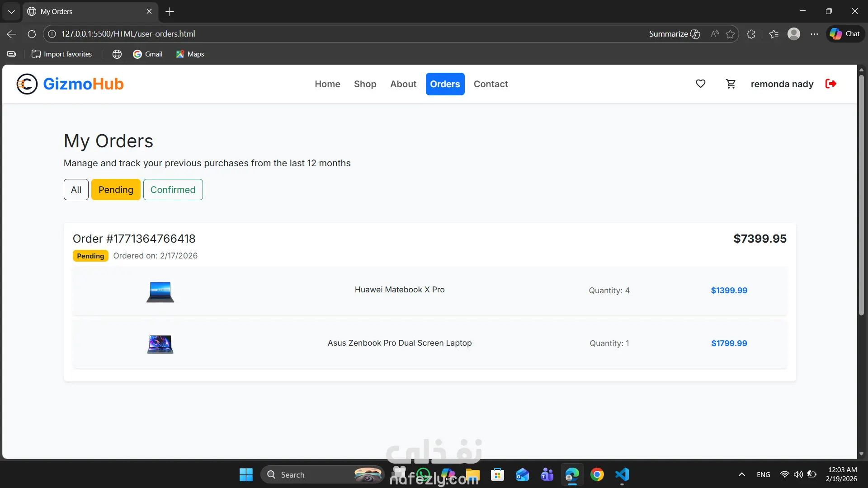This screenshot has height=488, width=868.
Task: Filter orders by Confirmed
Action: [173, 190]
